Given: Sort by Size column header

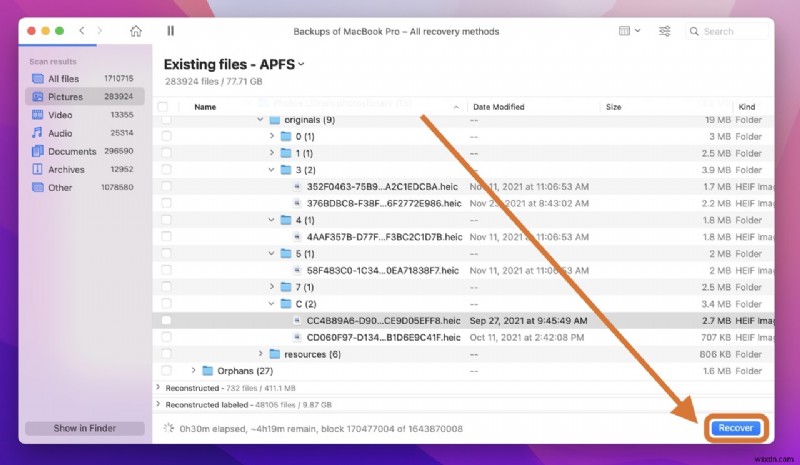Looking at the screenshot, I should pos(613,107).
